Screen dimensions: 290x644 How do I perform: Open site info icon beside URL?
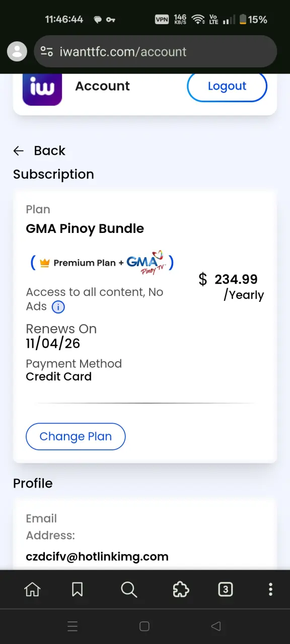click(47, 51)
